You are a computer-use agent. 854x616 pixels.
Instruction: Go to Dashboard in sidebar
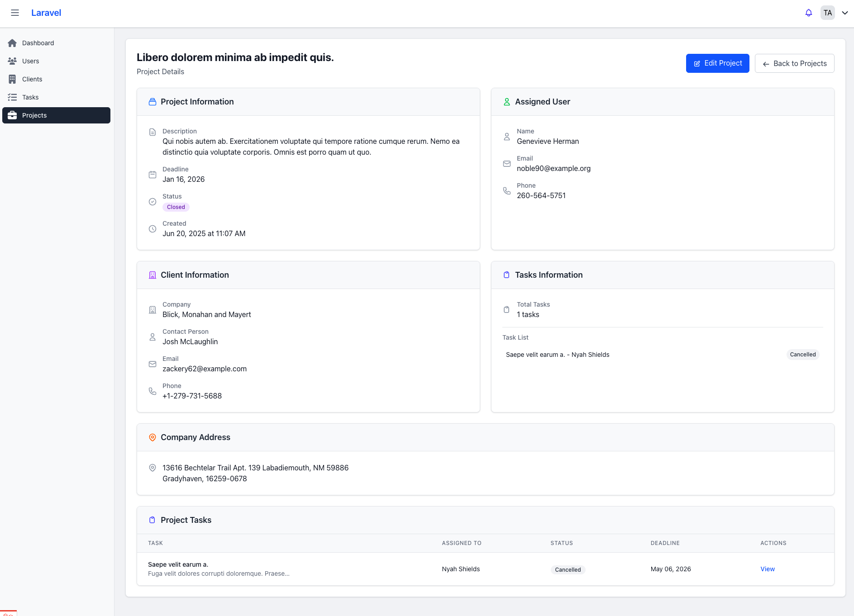(x=38, y=43)
